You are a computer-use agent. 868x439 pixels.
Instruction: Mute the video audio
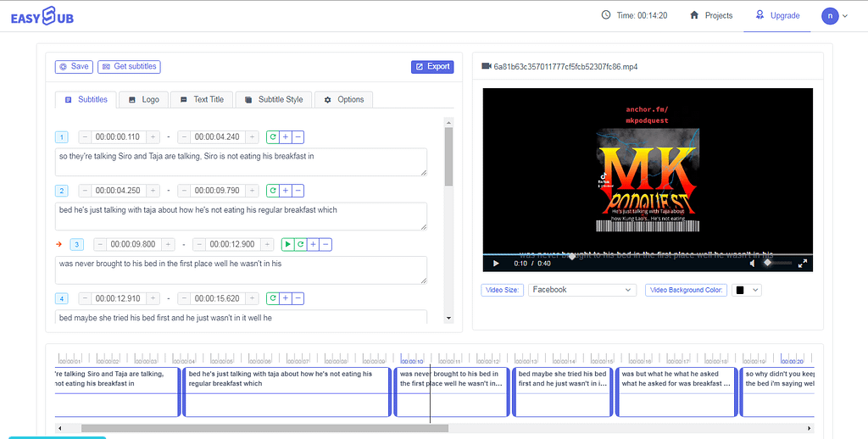753,264
